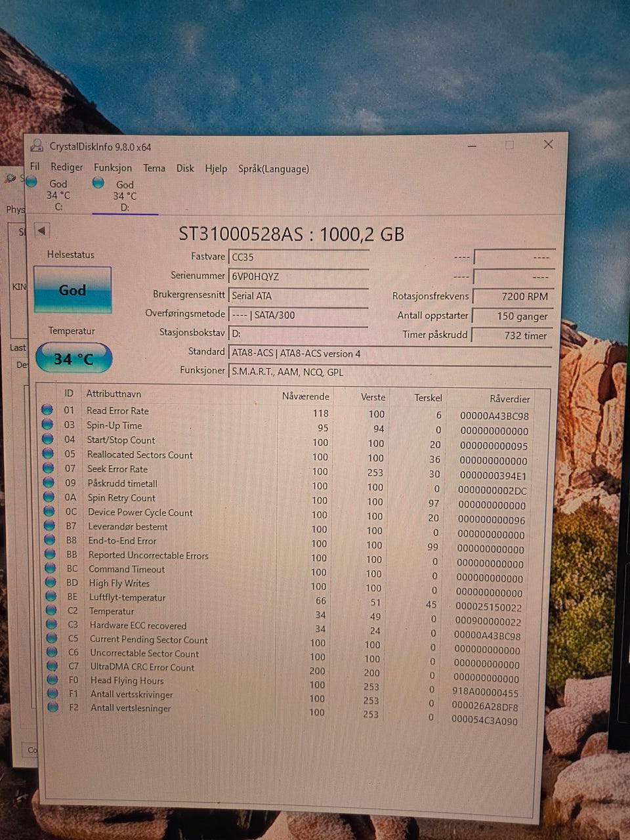Click the Funksjoner S.M.A.R.T. field
Screen dimensions: 630x840
[x=390, y=372]
